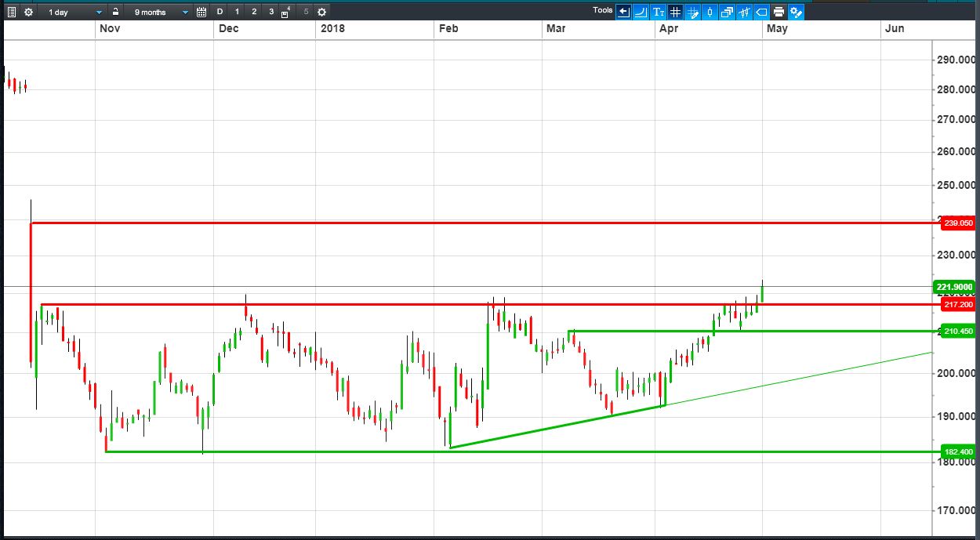This screenshot has height=540, width=980.
Task: Select the curve drawing tool
Action: tap(641, 12)
